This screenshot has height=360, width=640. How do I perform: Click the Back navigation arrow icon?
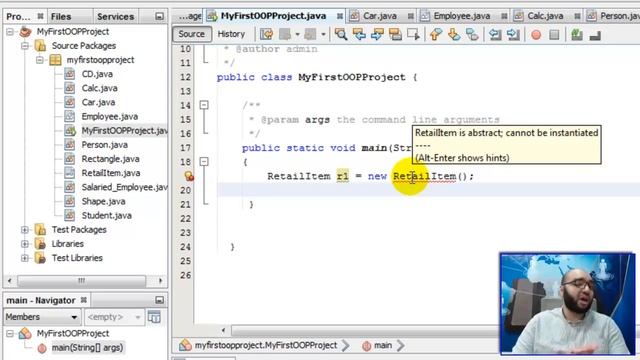(x=285, y=34)
